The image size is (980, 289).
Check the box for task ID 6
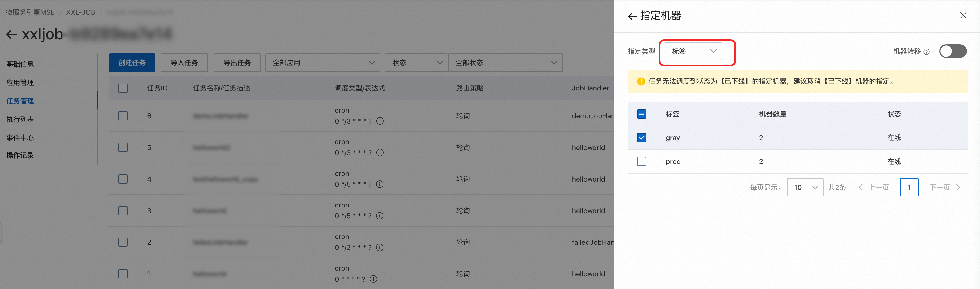123,115
